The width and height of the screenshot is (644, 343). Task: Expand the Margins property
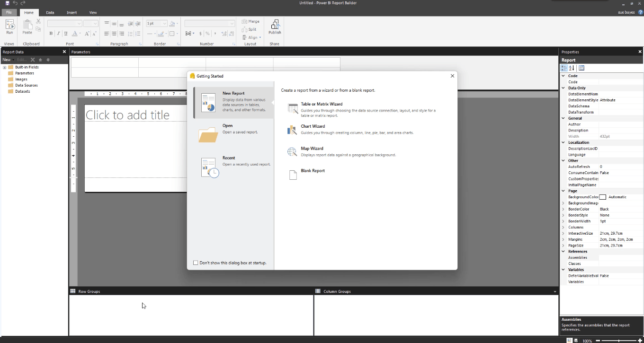563,239
